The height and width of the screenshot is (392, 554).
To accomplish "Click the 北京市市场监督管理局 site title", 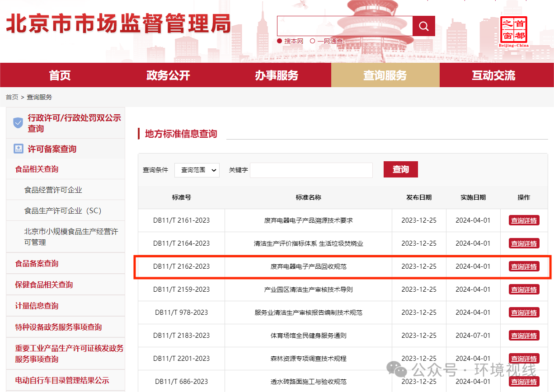I will click(x=118, y=23).
